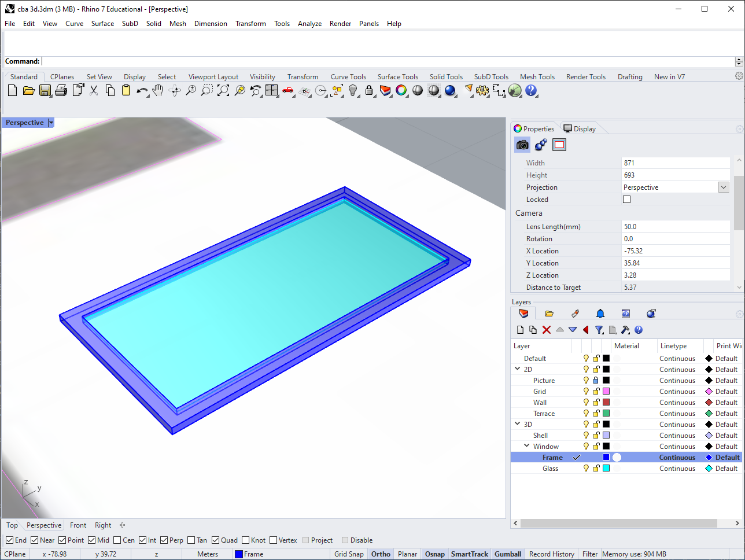Open the Surface menu
Image resolution: width=745 pixels, height=560 pixels.
coord(102,24)
